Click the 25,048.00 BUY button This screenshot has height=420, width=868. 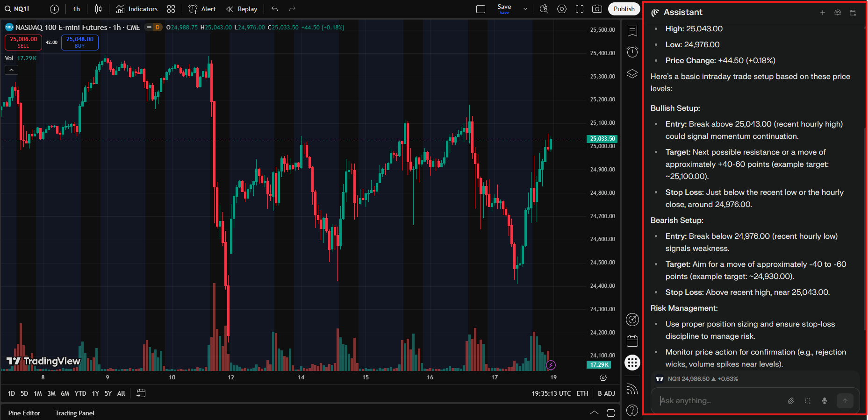[x=80, y=42]
